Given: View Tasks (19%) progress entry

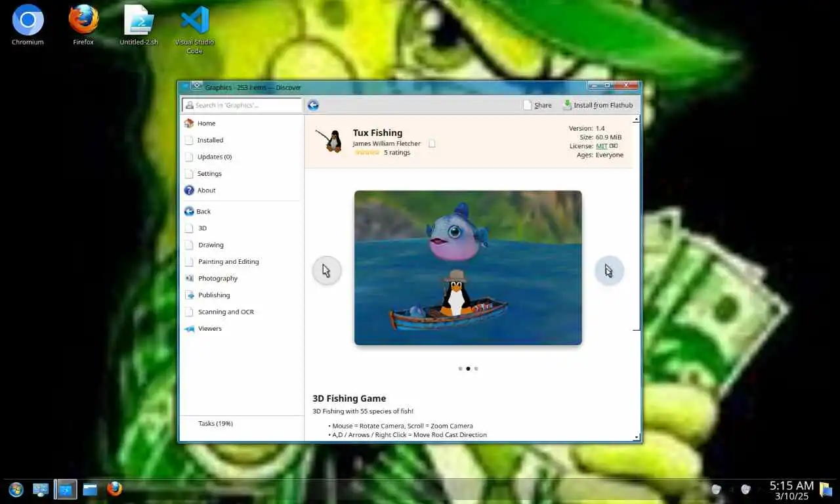Looking at the screenshot, I should [x=240, y=423].
